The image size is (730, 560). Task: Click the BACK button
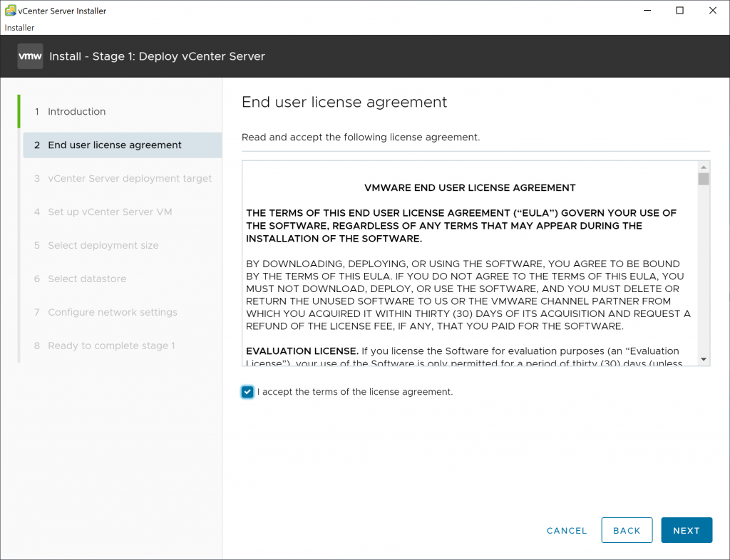(627, 530)
